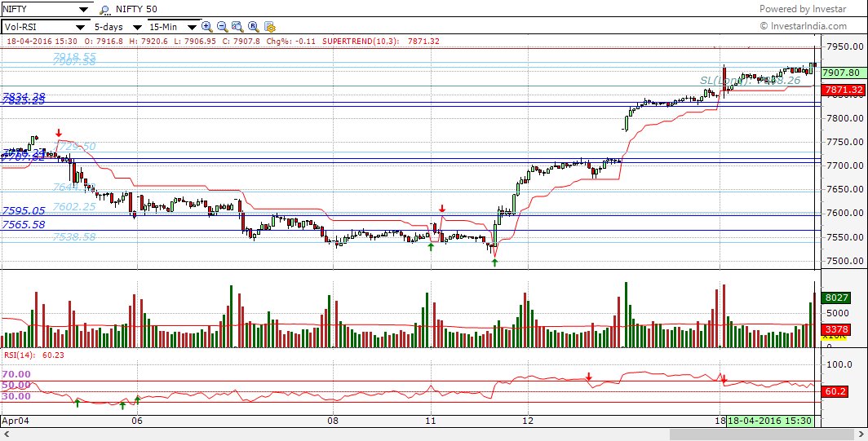
Task: Click the zoom chart area icon
Action: coord(237,26)
